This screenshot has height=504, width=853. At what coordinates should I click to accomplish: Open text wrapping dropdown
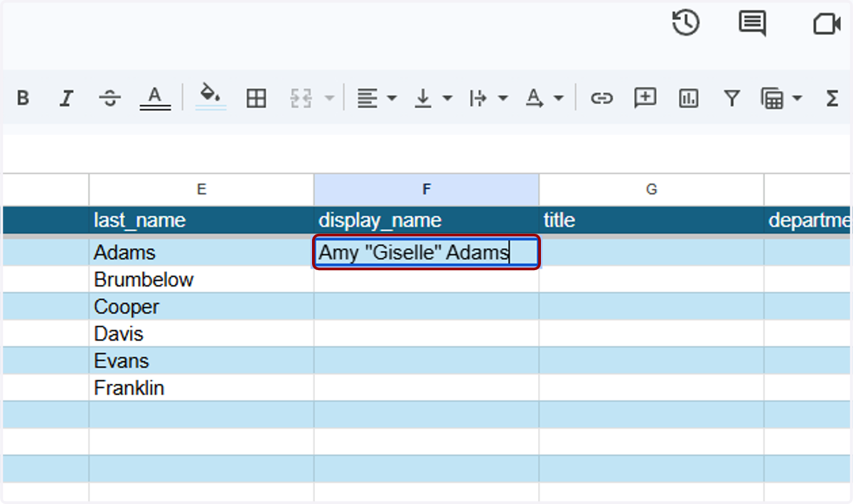[x=488, y=98]
